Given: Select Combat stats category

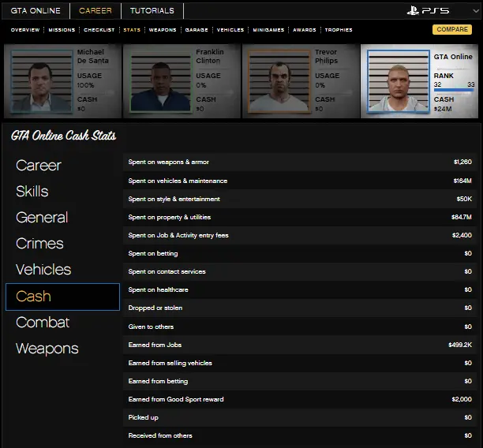Looking at the screenshot, I should [43, 322].
